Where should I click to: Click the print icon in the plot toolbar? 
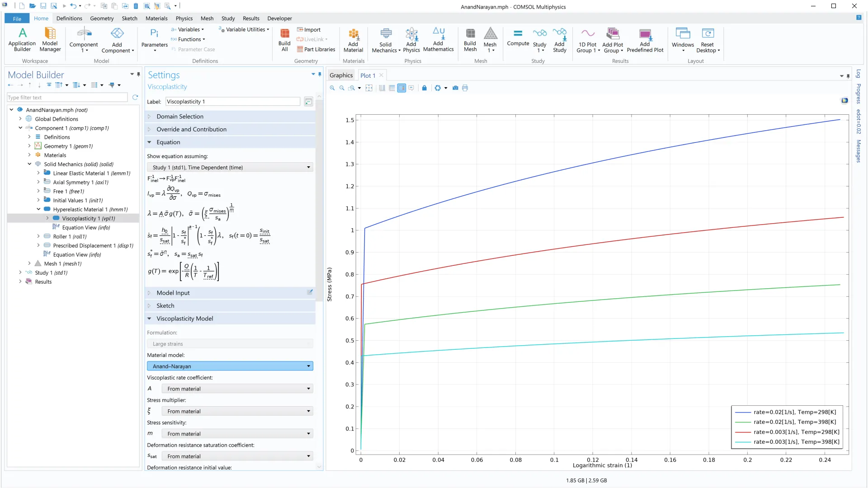(x=465, y=88)
